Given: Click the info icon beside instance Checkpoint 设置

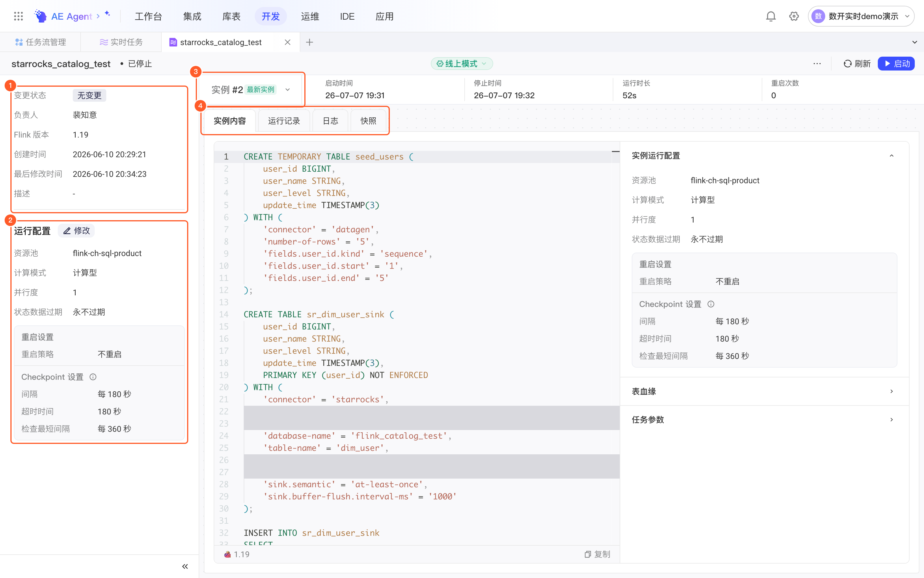Looking at the screenshot, I should (711, 304).
